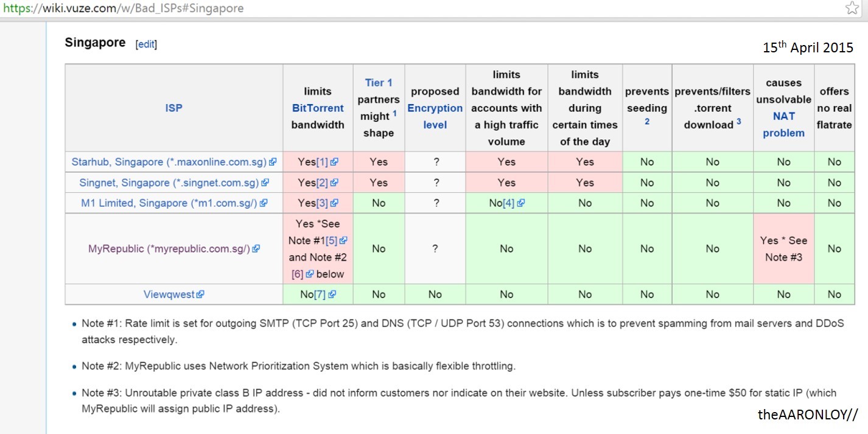Image resolution: width=868 pixels, height=434 pixels.
Task: Open the edit link for Singapore section
Action: pos(146,44)
